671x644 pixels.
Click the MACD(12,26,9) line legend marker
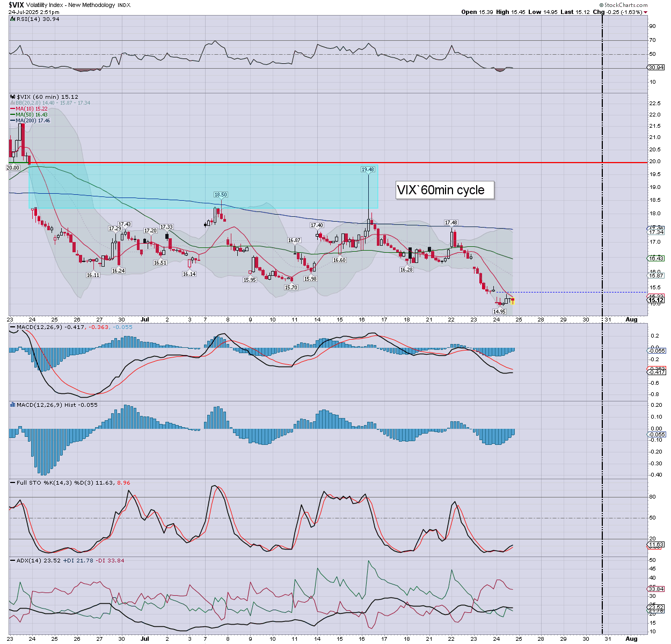[x=12, y=327]
